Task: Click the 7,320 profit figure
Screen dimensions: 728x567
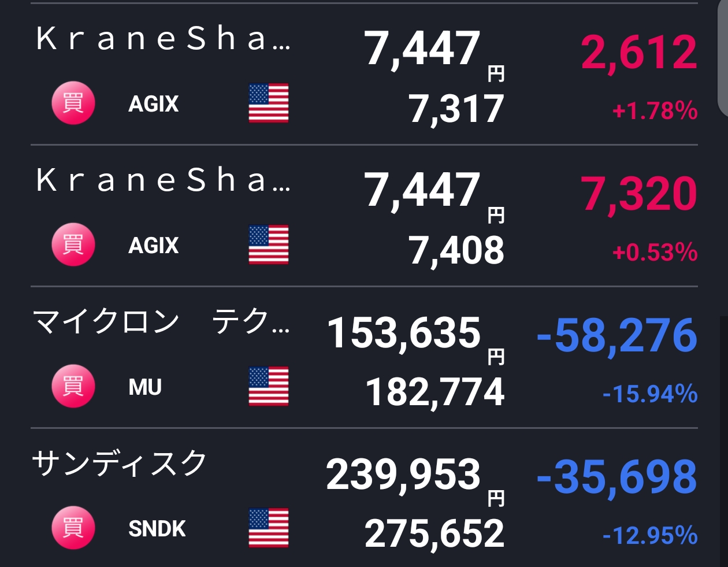Action: coord(639,194)
